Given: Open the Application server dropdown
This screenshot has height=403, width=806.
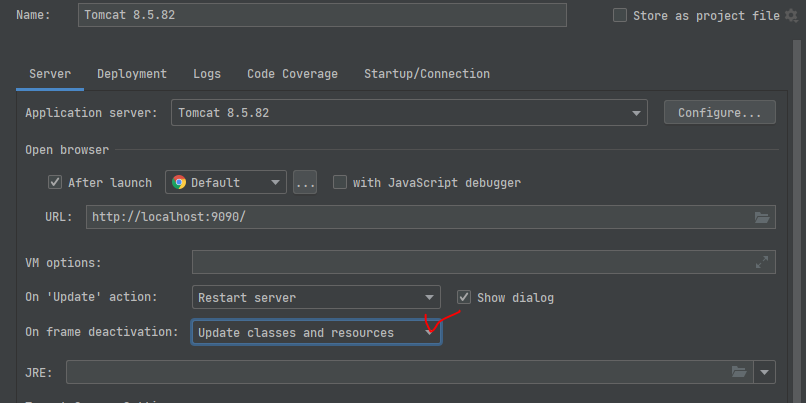Looking at the screenshot, I should click(x=409, y=113).
